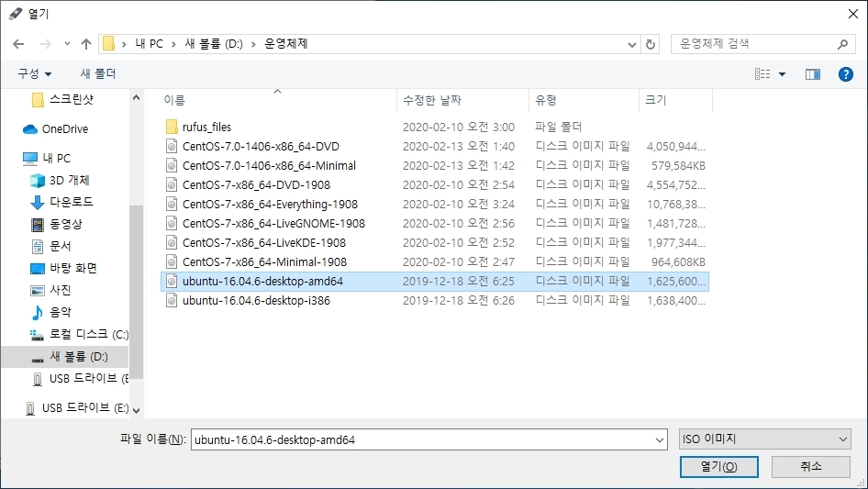868x489 pixels.
Task: Sort by 유형 column header
Action: pos(546,100)
